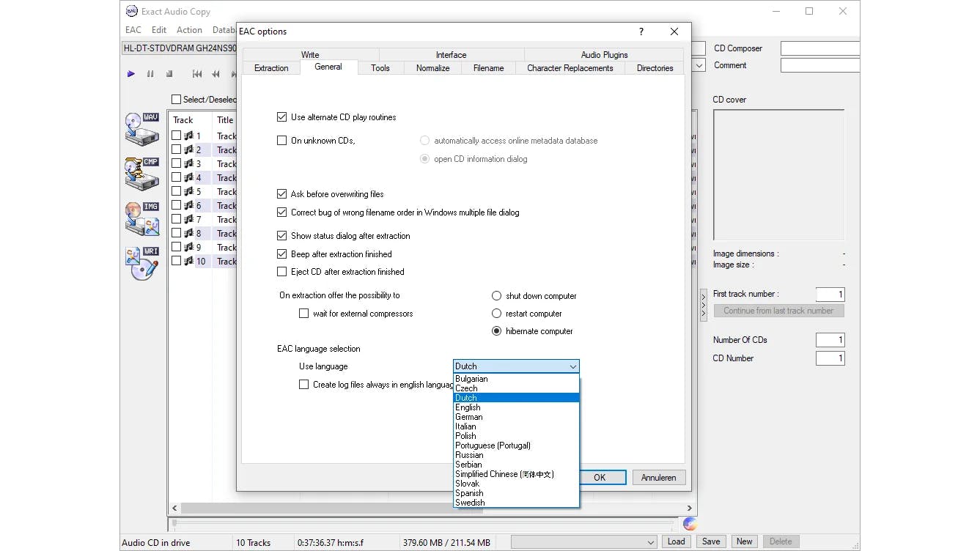Viewport: 980px width, 551px height.
Task: Click the First track number field
Action: 830,295
